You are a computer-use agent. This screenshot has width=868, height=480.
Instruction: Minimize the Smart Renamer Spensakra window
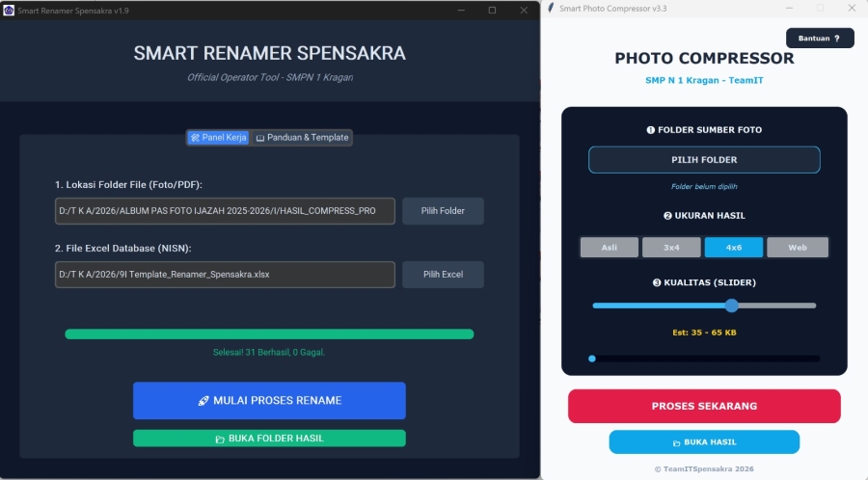click(x=460, y=10)
